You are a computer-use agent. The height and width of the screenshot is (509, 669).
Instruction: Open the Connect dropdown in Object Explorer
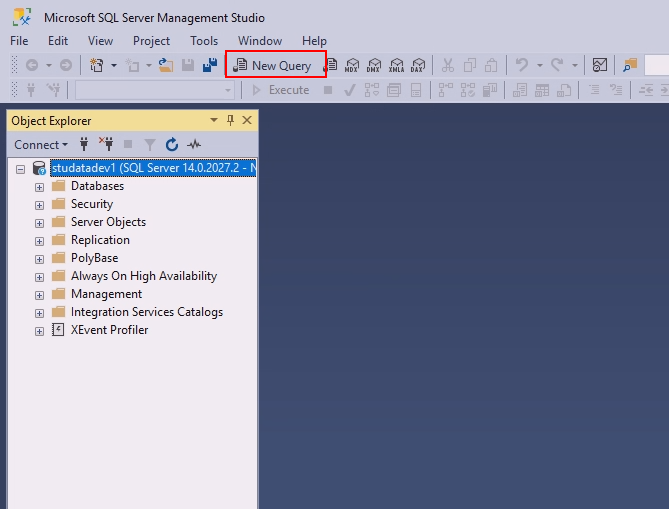41,145
